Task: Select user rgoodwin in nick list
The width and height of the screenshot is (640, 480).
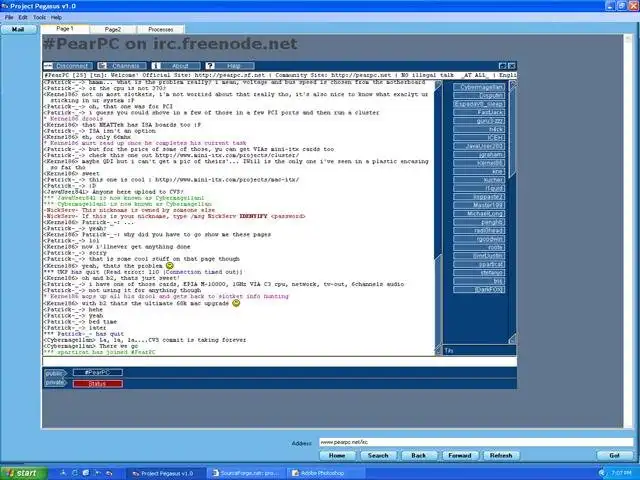Action: (479, 239)
